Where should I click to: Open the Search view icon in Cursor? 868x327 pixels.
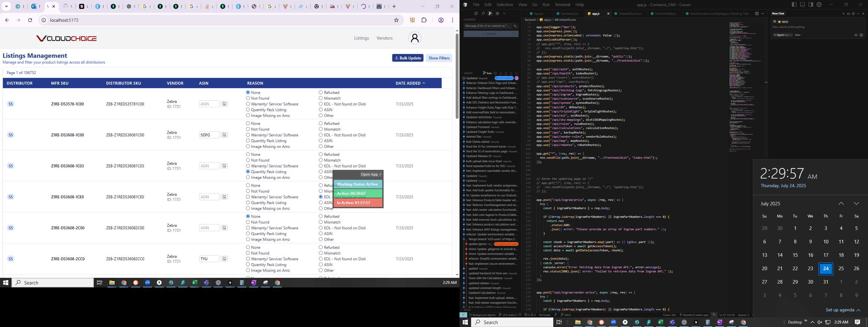tap(483, 14)
